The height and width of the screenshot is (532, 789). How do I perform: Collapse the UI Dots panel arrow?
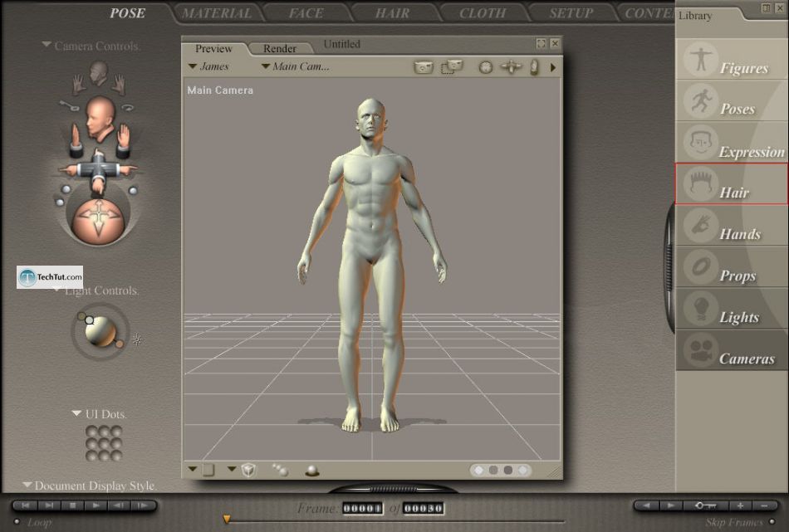click(x=76, y=413)
